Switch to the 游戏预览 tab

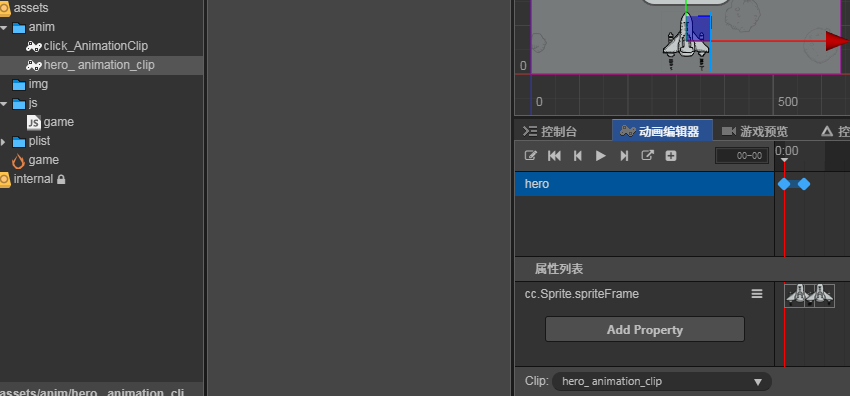(x=755, y=131)
